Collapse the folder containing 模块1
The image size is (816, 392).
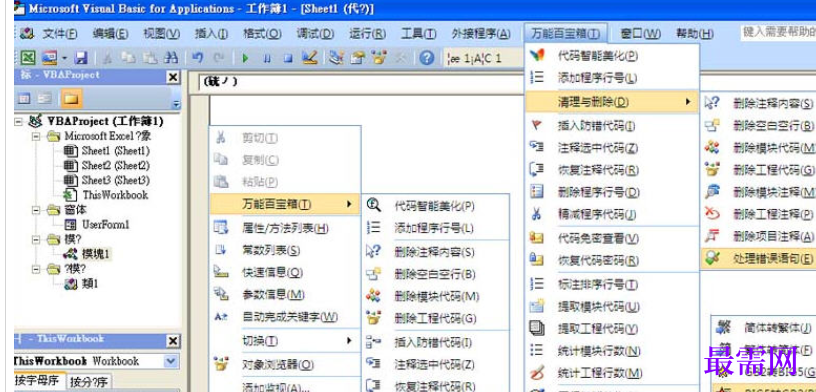36,240
